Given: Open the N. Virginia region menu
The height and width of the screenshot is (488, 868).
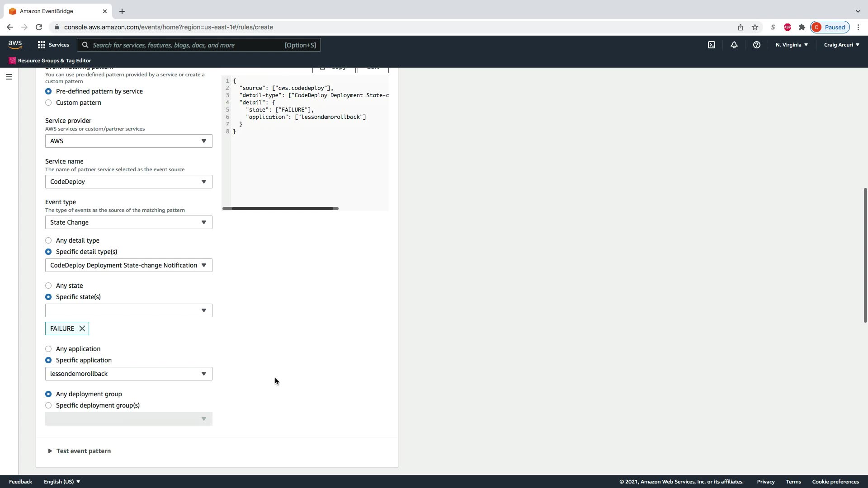Looking at the screenshot, I should click(792, 45).
